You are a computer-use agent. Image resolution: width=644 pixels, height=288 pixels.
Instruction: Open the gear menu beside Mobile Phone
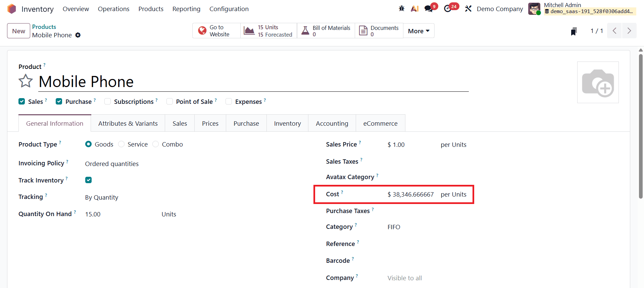(78, 35)
